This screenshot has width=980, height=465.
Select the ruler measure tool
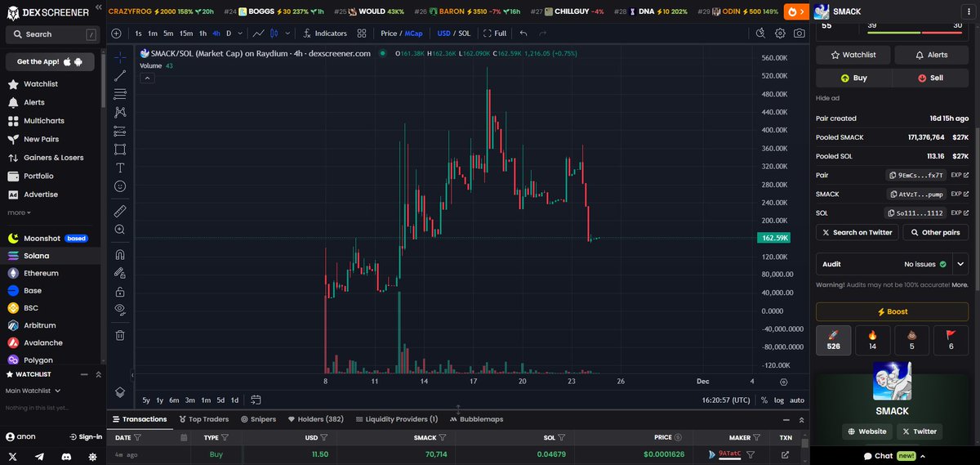[120, 211]
